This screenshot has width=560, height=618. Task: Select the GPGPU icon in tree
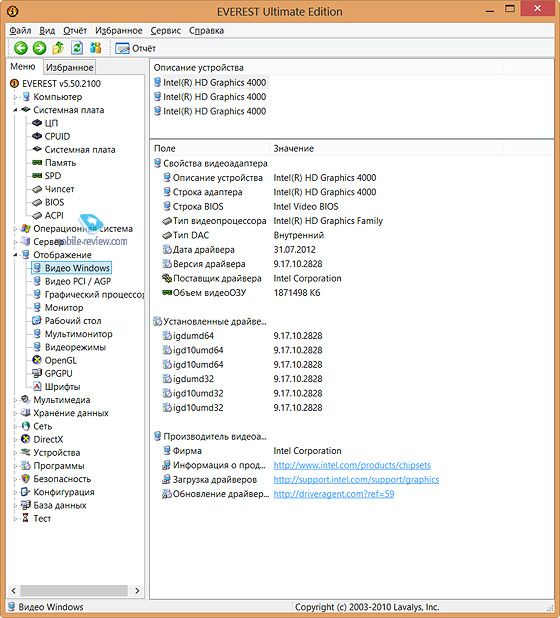tap(37, 373)
